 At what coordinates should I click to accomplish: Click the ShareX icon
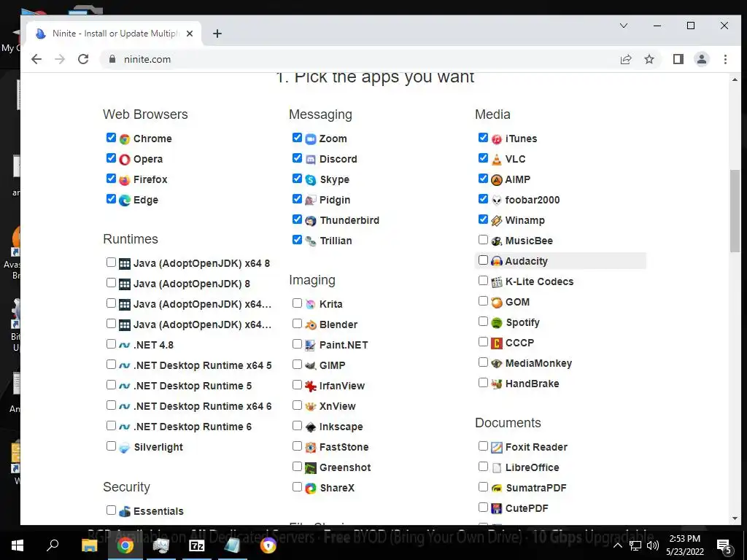pyautogui.click(x=311, y=488)
